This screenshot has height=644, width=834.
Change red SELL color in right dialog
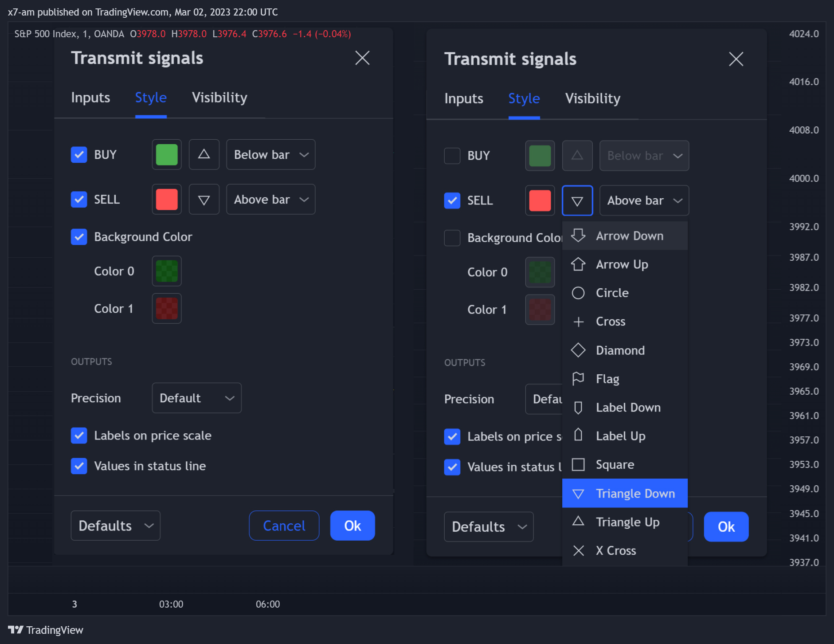pyautogui.click(x=540, y=200)
